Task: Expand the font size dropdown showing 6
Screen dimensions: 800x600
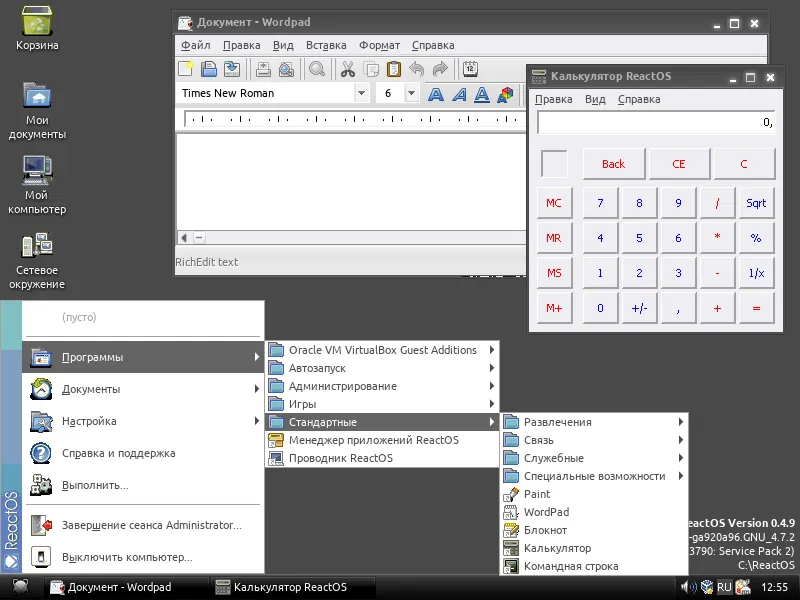Action: pyautogui.click(x=411, y=93)
